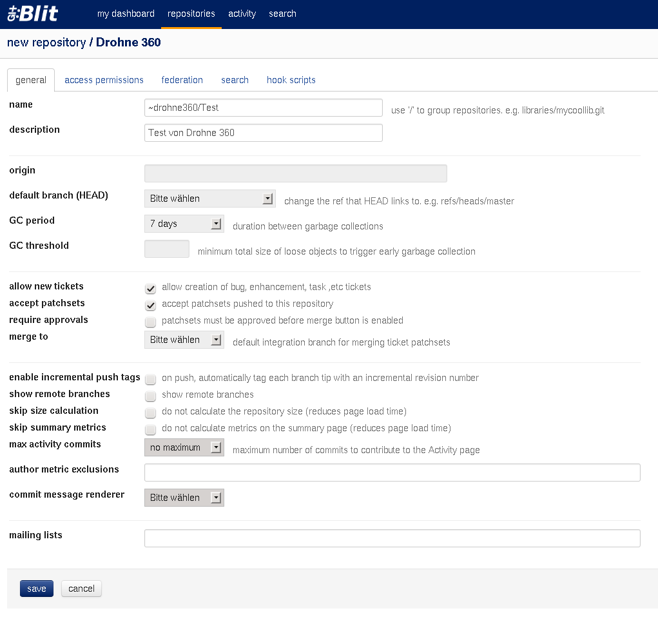Go to my dashboard in top navigation
This screenshot has height=644, width=658.
[126, 14]
